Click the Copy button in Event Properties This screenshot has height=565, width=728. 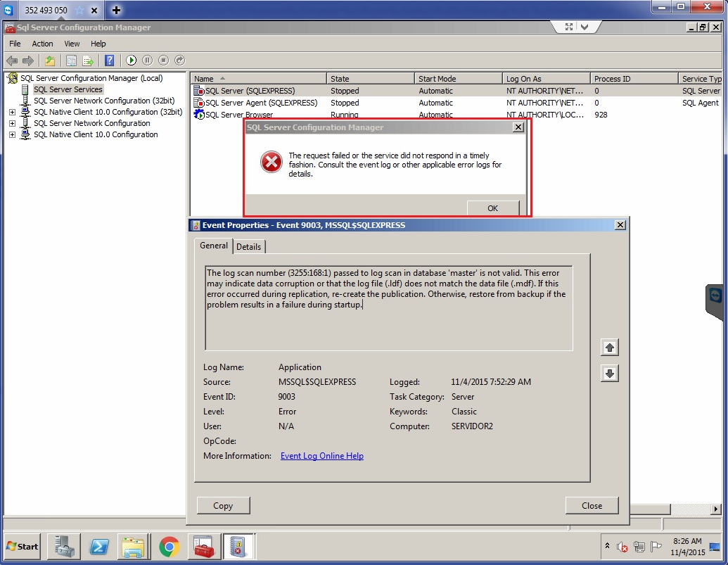(223, 506)
